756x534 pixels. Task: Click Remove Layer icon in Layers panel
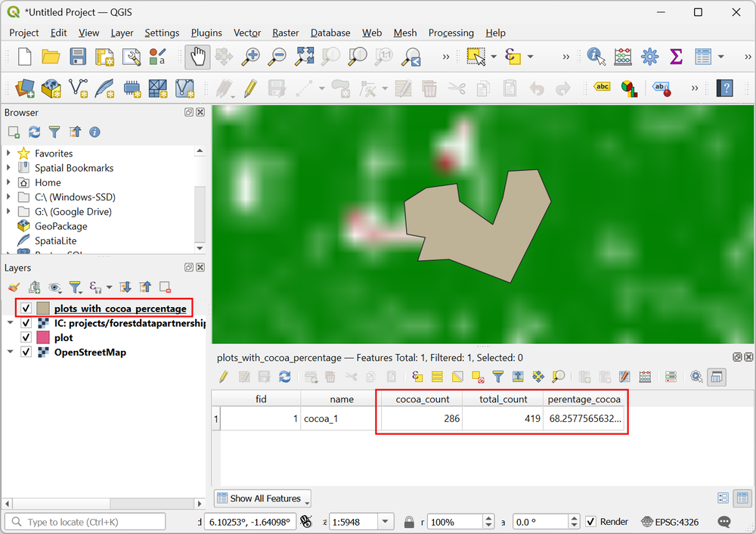[x=165, y=287]
